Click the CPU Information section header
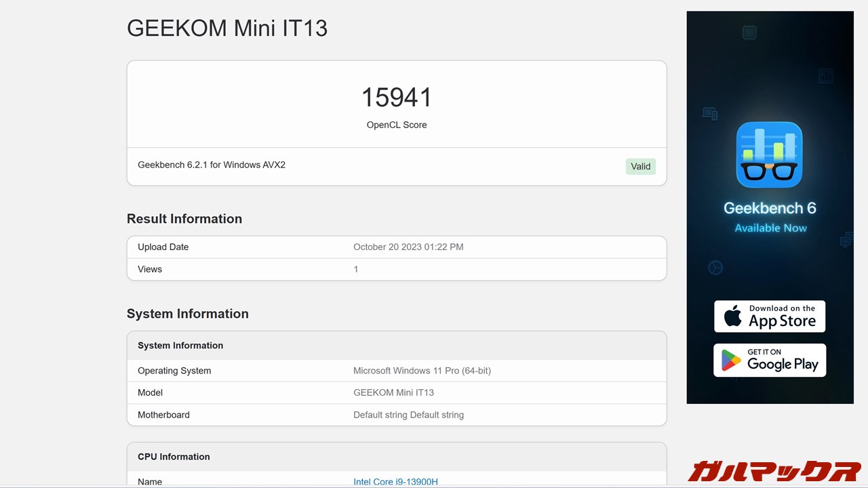Image resolution: width=868 pixels, height=488 pixels. pyautogui.click(x=173, y=456)
